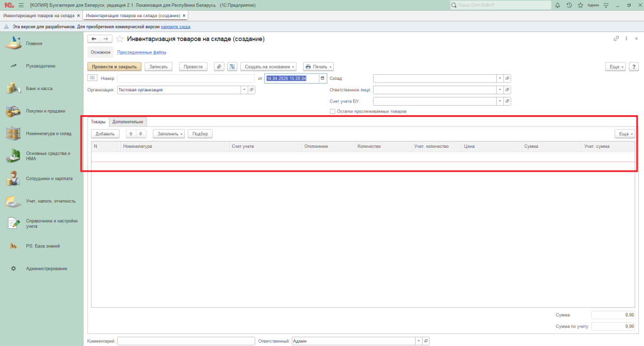
Task: Switch to the Дополнительно tab
Action: click(x=128, y=121)
